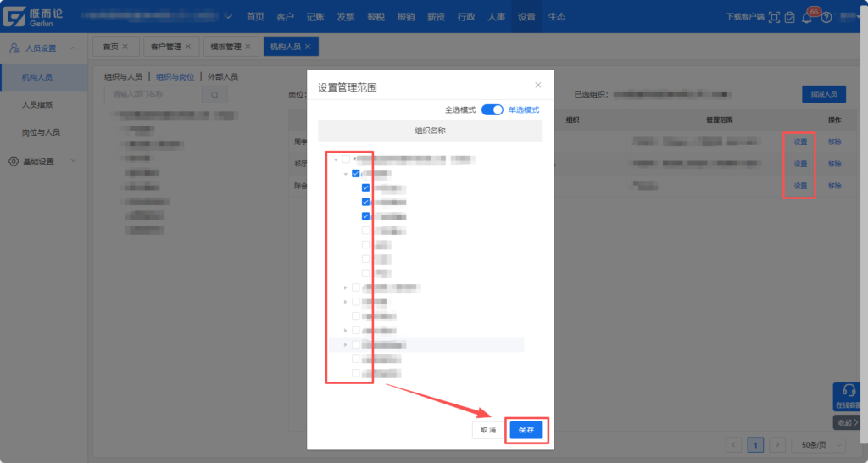Open the 发票 top menu
Viewport: 868px width, 463px height.
pyautogui.click(x=345, y=17)
